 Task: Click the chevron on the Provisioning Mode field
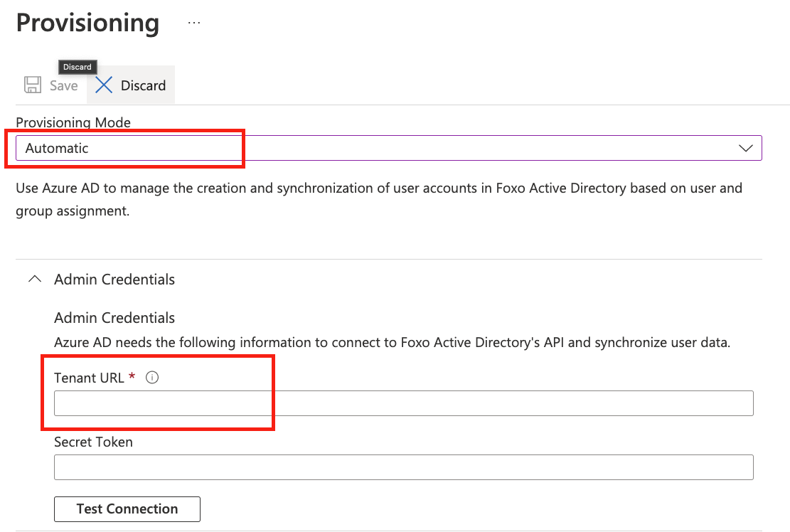click(745, 148)
